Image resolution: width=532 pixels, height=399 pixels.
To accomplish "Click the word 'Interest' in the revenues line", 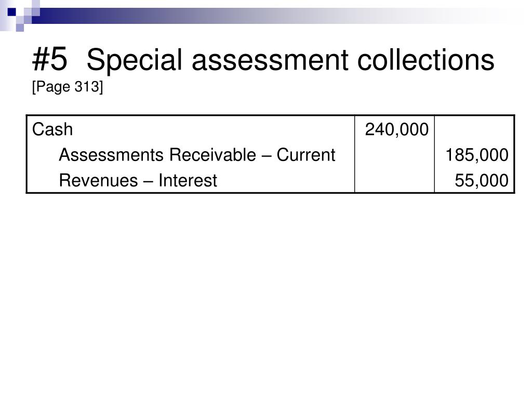I will click(x=188, y=180).
